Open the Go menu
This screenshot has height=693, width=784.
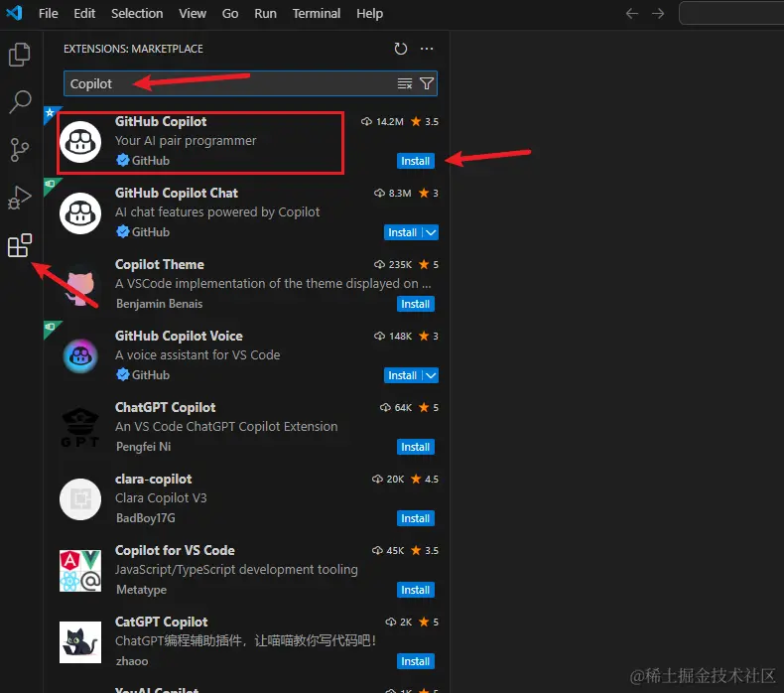pos(230,14)
